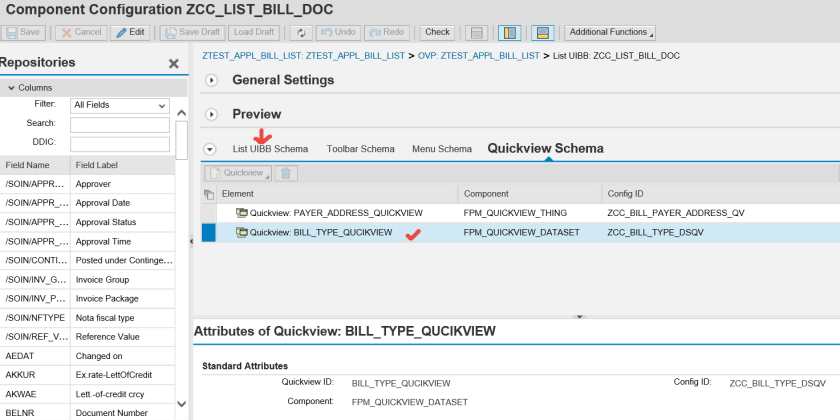Click the left panel collapse splitter arrow

191,242
